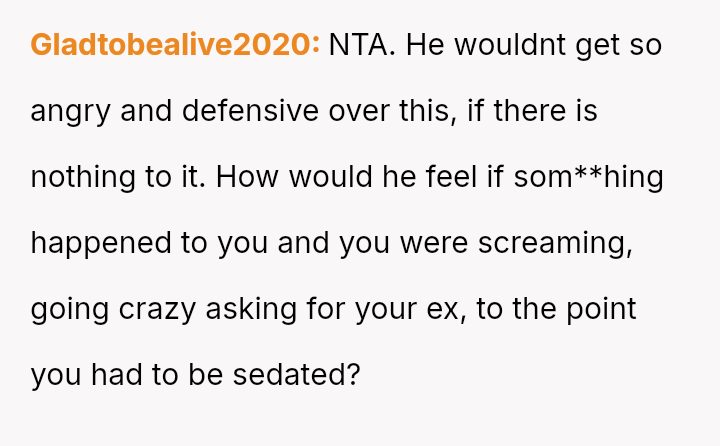Click the phrase "going crazy"
This screenshot has width=720, height=446.
(x=114, y=309)
